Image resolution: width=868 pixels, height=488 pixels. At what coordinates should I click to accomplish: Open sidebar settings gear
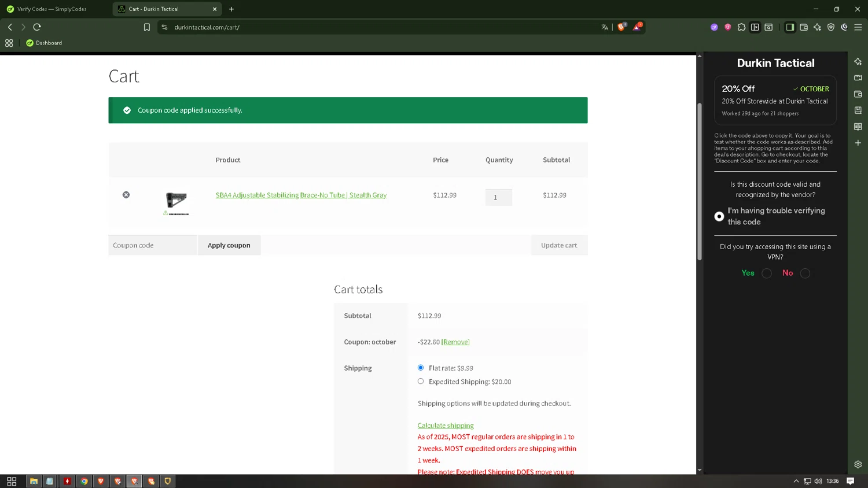tap(858, 464)
